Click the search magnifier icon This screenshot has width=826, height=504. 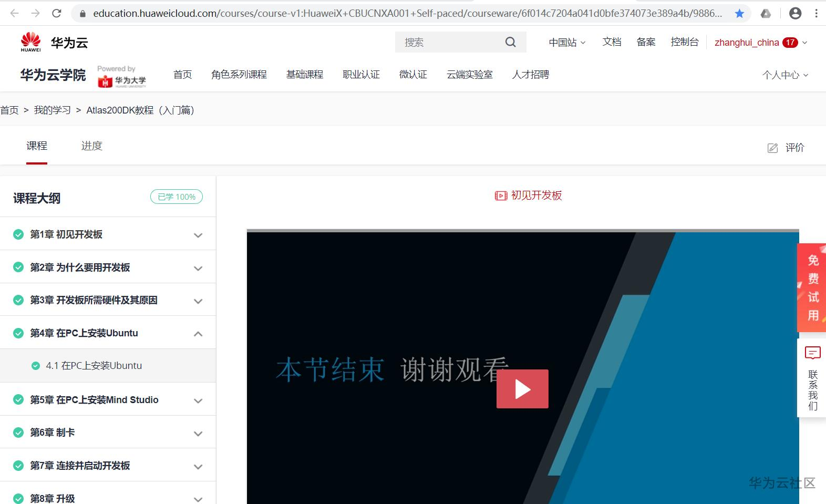(x=511, y=42)
